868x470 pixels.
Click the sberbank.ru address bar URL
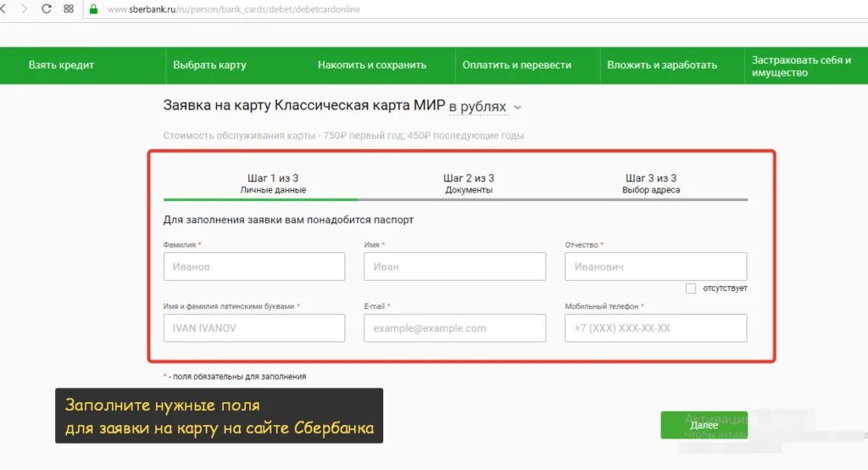coord(234,9)
